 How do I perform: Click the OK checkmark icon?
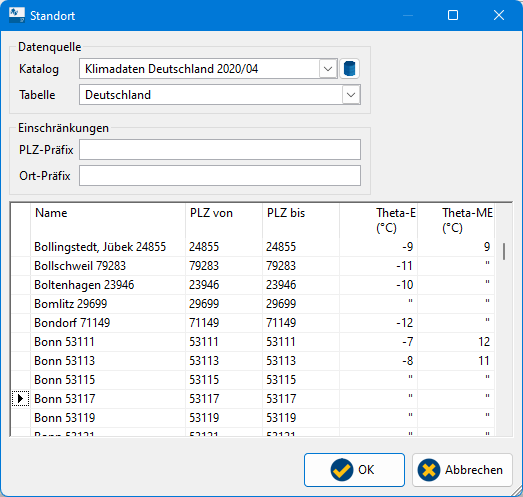tap(342, 470)
